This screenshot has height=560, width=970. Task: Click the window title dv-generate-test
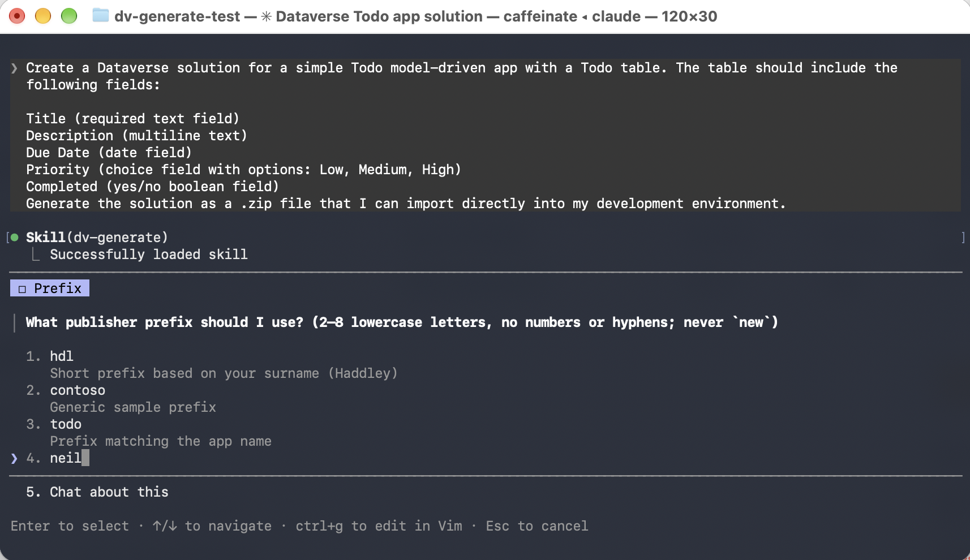pyautogui.click(x=177, y=16)
